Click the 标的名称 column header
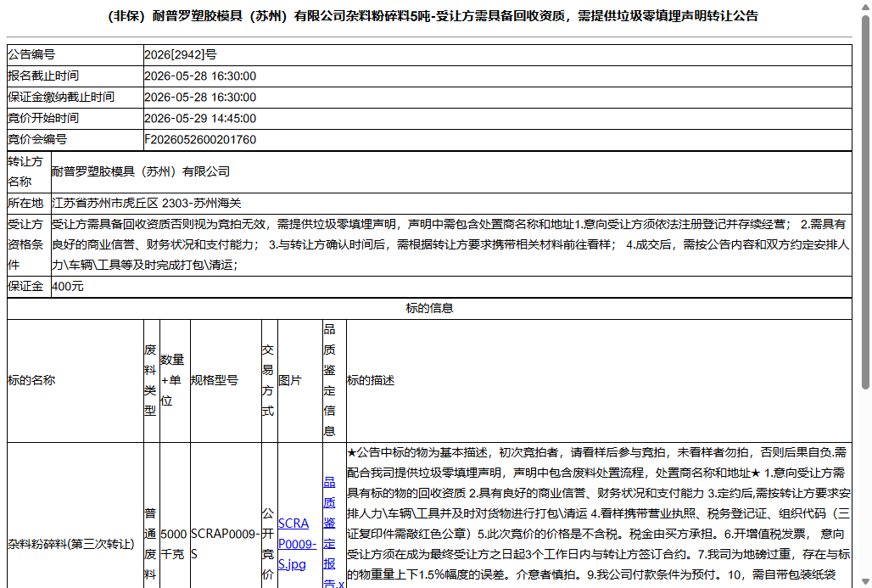872x588 pixels. pyautogui.click(x=75, y=380)
